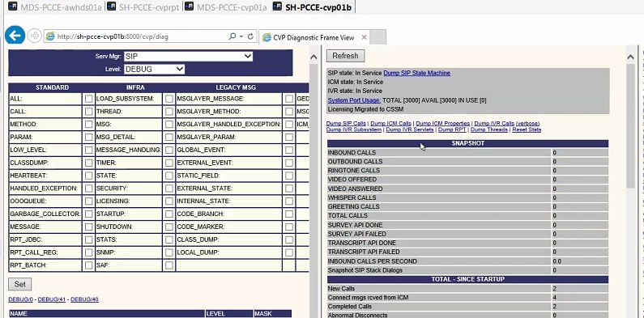Open the Level DEBUG dropdown
Viewport: 644px width, 318px height.
(x=154, y=69)
